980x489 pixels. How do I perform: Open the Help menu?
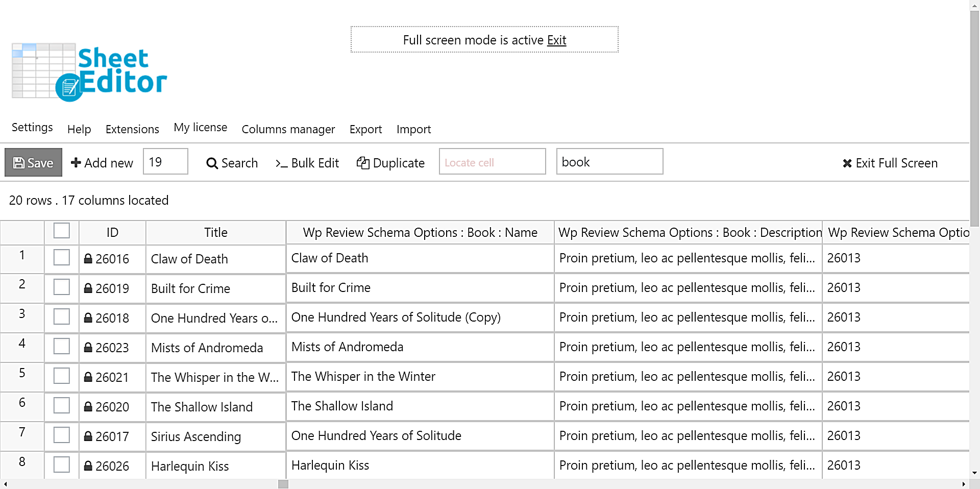point(79,129)
